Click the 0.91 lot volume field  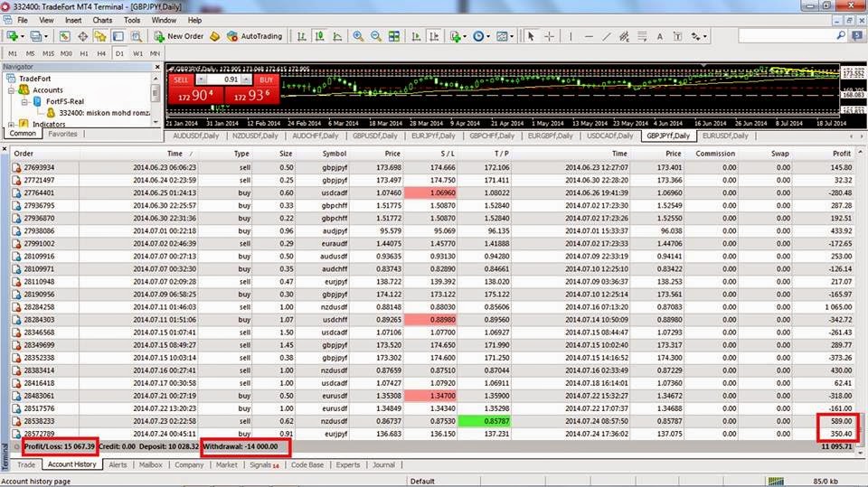point(223,80)
